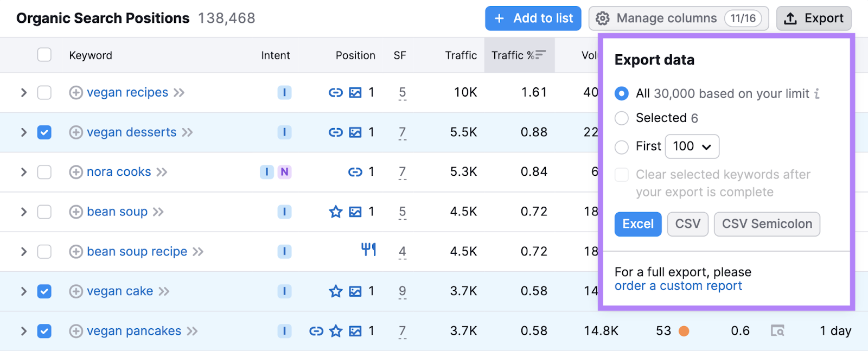Click the image icon in vegan desserts row
Viewport: 868px width, 351px height.
point(355,132)
